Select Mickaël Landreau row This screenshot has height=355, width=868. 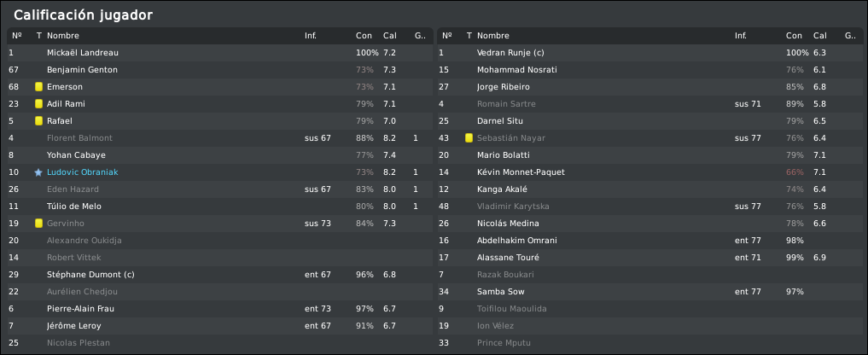click(219, 53)
